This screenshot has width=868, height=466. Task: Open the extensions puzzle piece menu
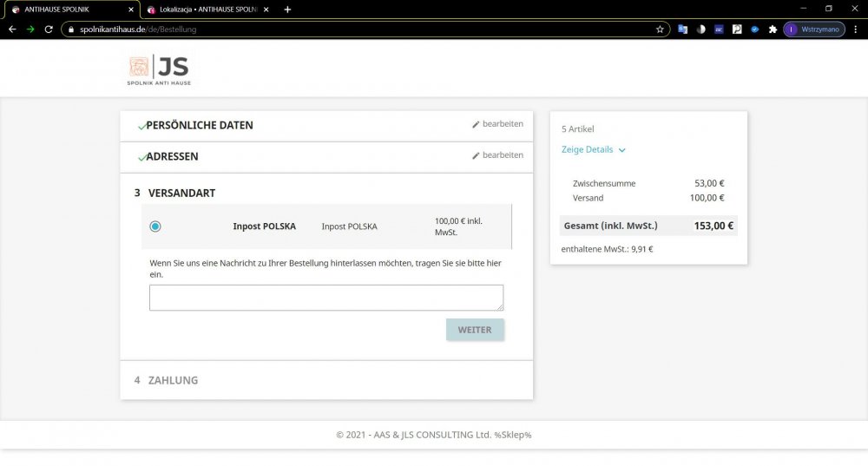(773, 30)
